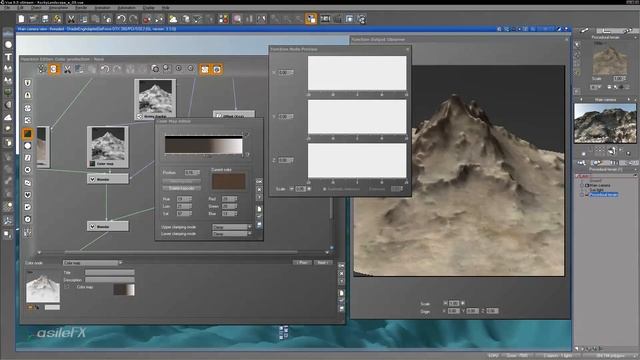Select the Color map node thumbnail in graph
Image resolution: width=640 pixels, height=360 pixels.
108,147
